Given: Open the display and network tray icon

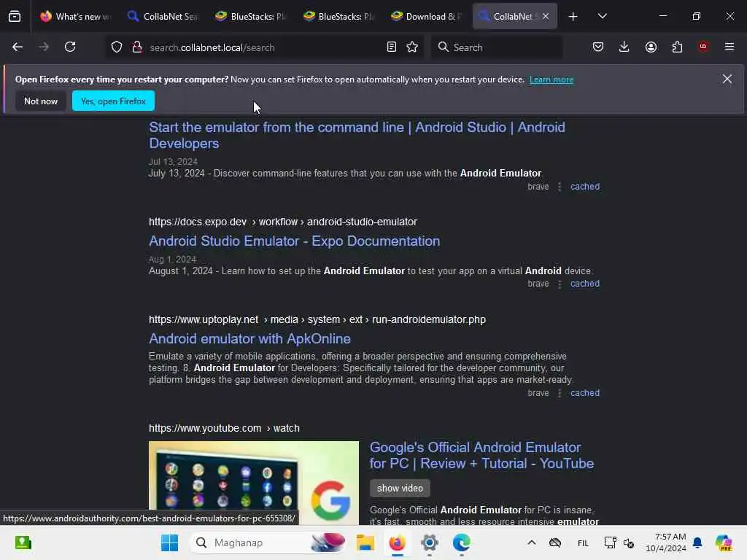Looking at the screenshot, I should click(x=610, y=542).
